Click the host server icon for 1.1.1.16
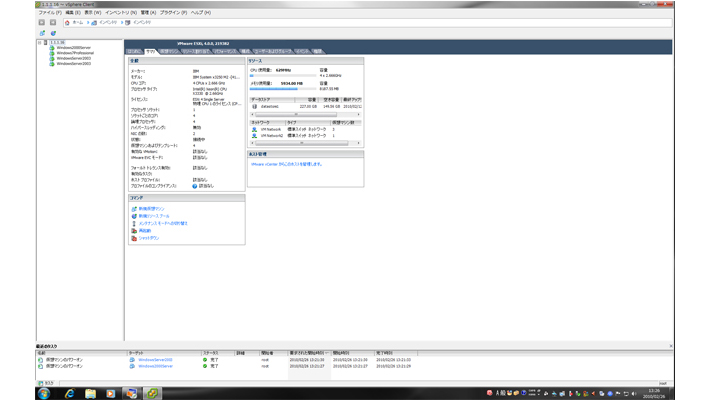Image resolution: width=710 pixels, height=400 pixels. click(46, 43)
